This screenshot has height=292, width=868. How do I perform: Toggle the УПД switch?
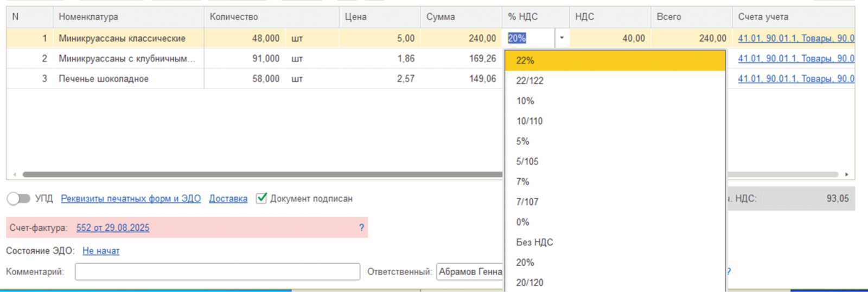18,199
